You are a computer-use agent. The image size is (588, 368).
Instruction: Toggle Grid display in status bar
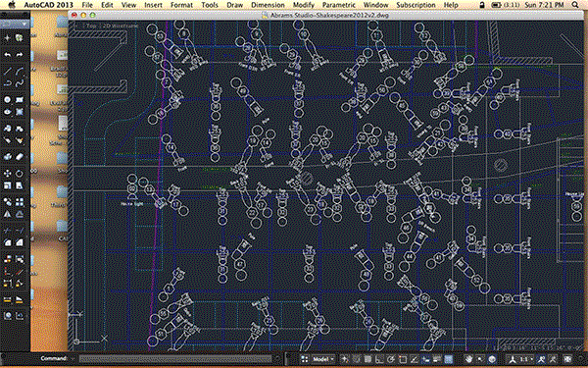(368, 359)
